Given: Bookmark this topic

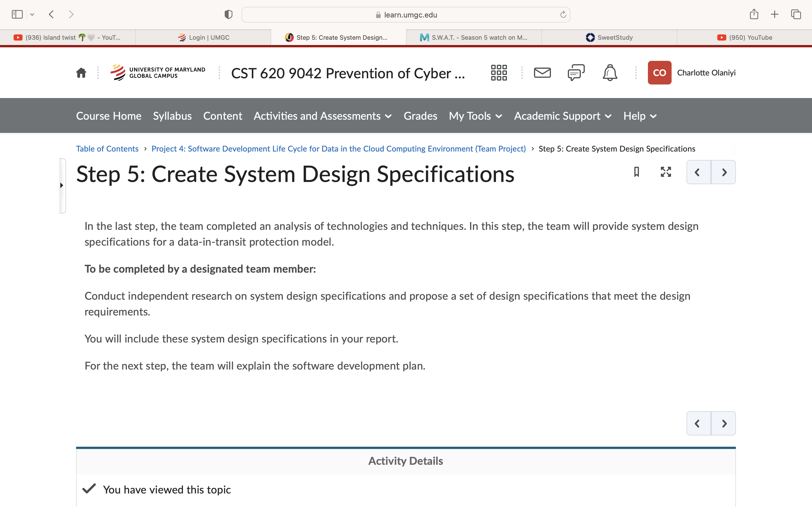Looking at the screenshot, I should (637, 172).
